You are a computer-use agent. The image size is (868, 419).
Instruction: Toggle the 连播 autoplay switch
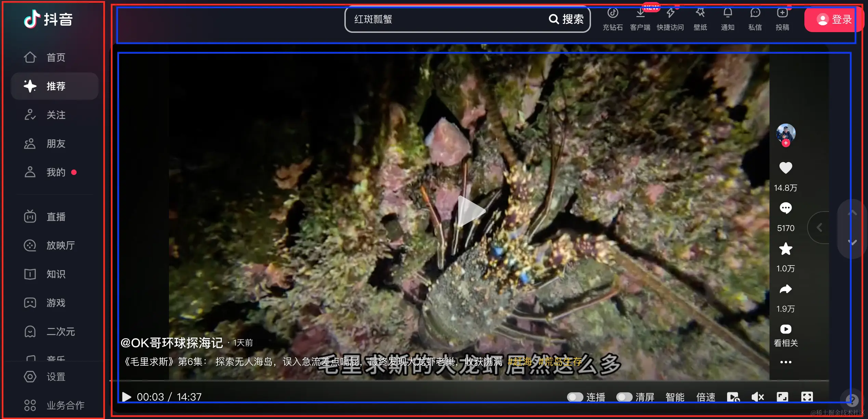[x=575, y=397]
